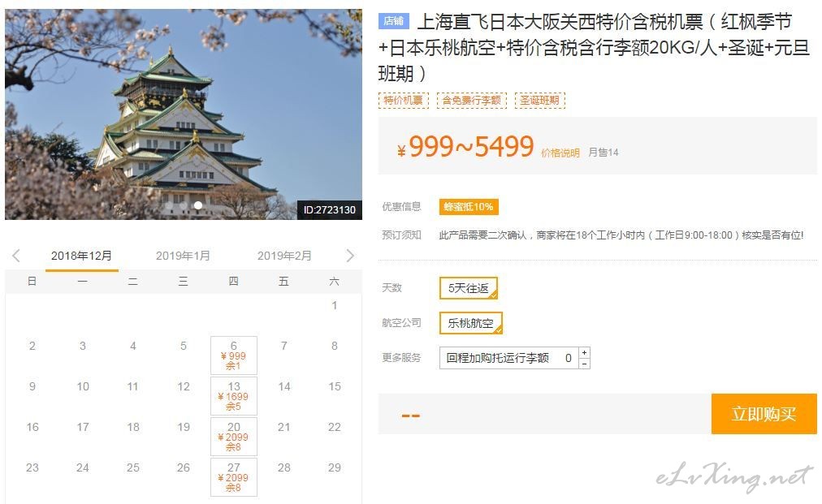Click the 预订须知 booking notice label
Image resolution: width=822 pixels, height=504 pixels.
click(x=401, y=235)
